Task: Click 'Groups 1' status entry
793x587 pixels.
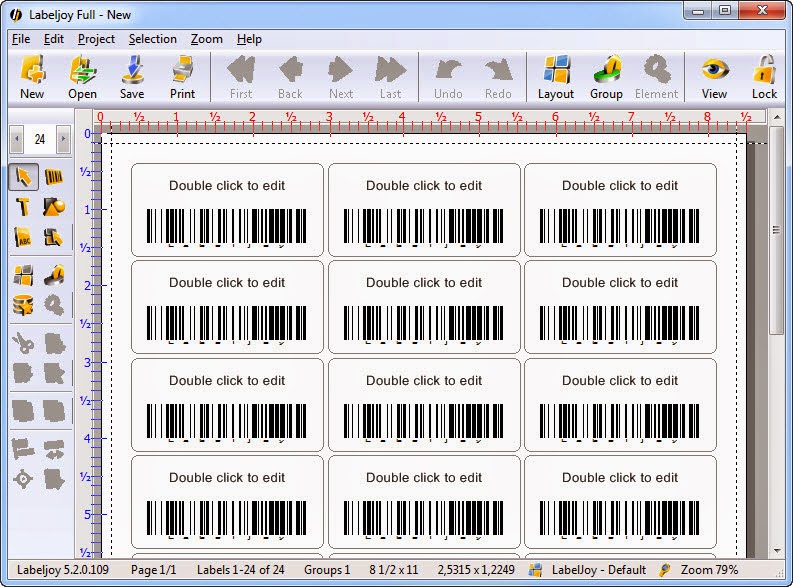Action: (x=327, y=570)
